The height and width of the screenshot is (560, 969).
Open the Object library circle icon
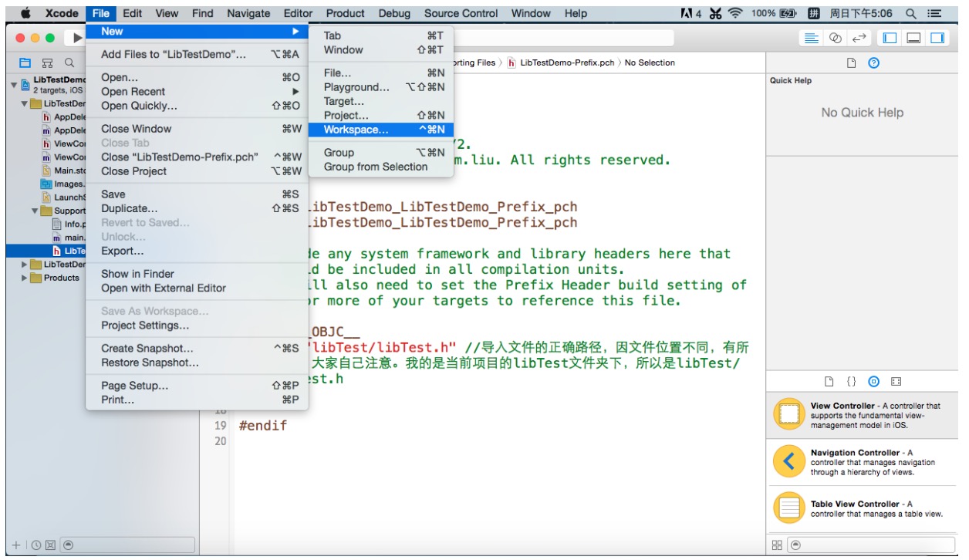pos(873,381)
